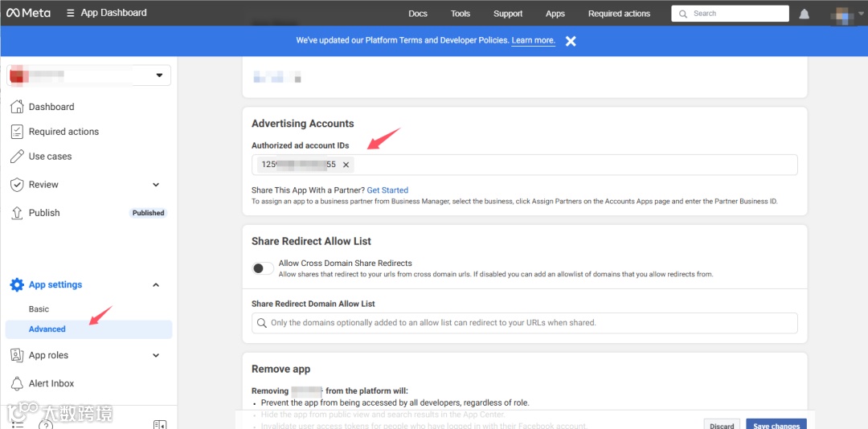Open Support in the top navigation

pos(508,14)
